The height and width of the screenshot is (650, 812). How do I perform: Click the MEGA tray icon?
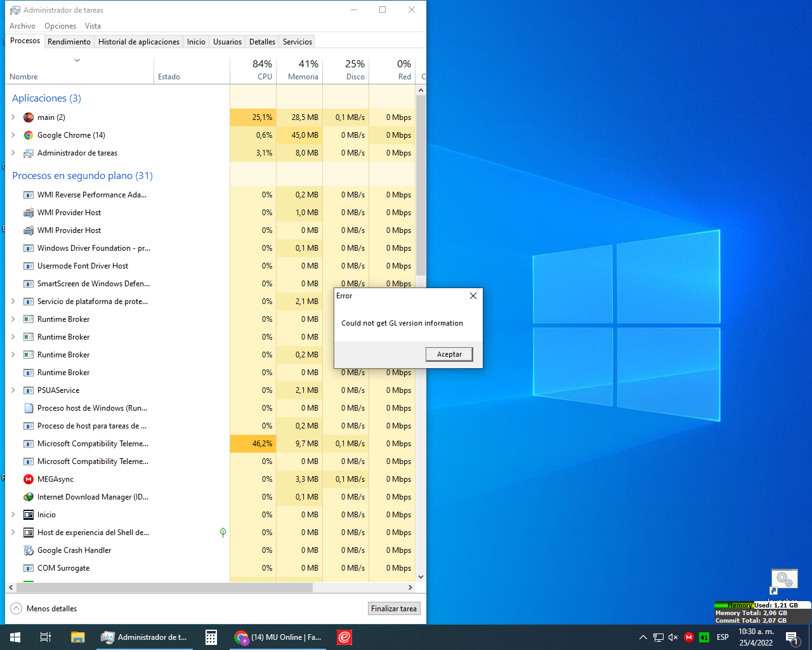(x=689, y=637)
